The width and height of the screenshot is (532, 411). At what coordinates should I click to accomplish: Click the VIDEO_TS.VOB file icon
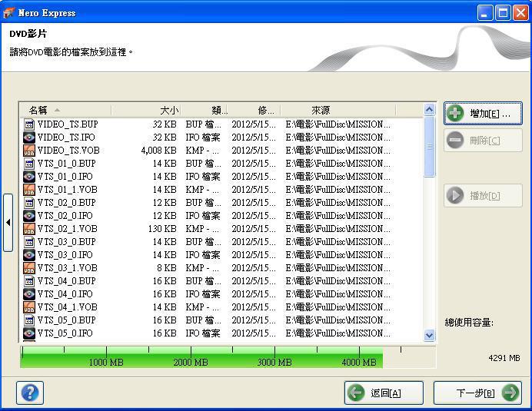29,151
